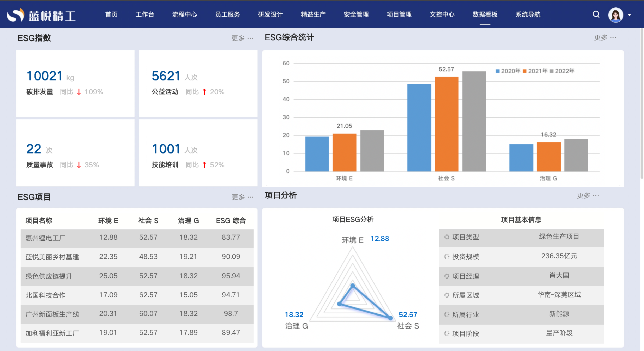Click the orange 治理 G bar labeled 16.32
Image resolution: width=644 pixels, height=351 pixels.
(549, 157)
